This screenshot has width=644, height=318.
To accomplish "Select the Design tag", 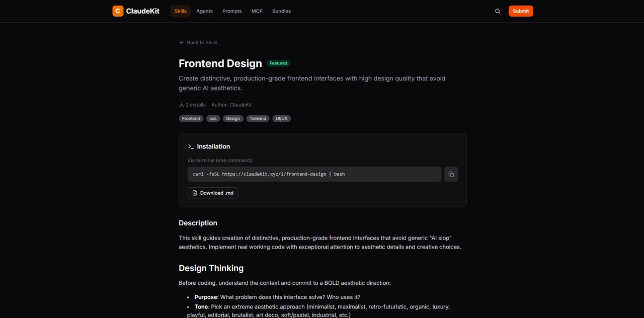I will click(x=233, y=118).
